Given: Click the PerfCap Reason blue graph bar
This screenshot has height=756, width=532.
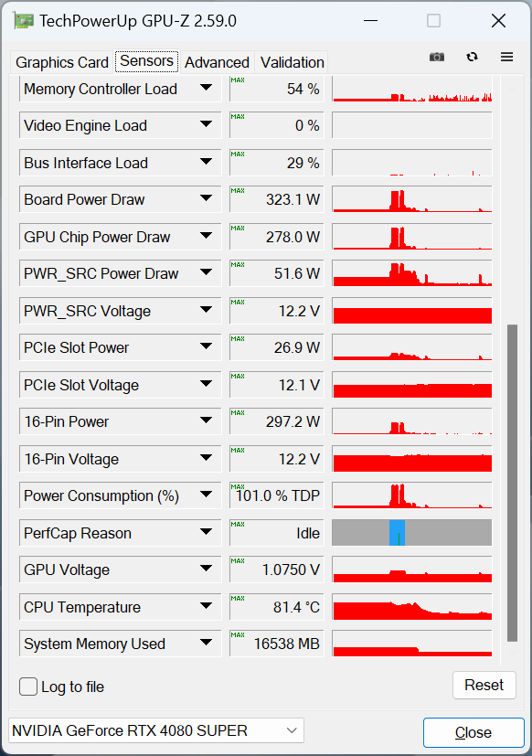Looking at the screenshot, I should click(x=397, y=533).
